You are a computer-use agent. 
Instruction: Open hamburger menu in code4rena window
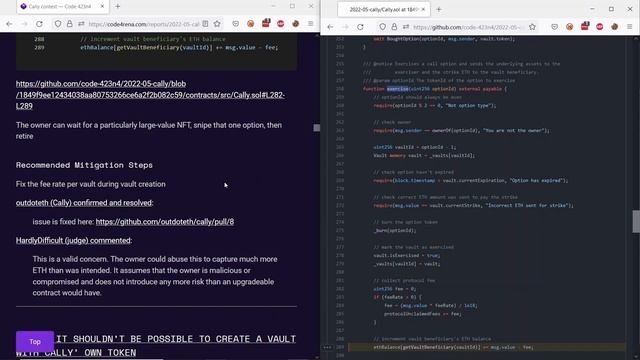click(311, 24)
